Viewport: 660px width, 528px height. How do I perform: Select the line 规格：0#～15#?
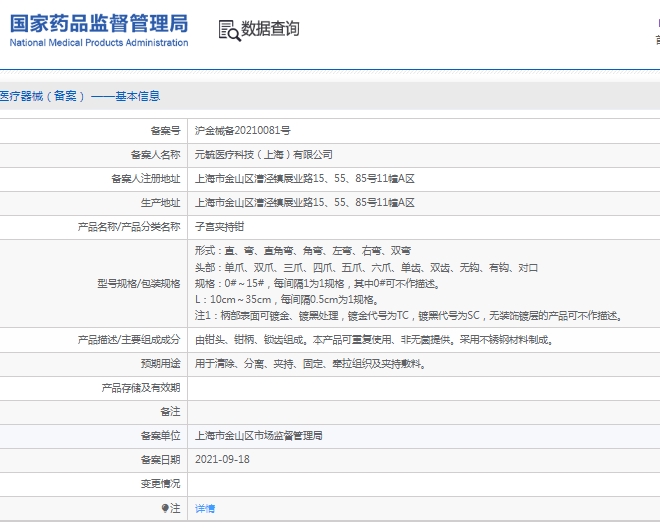[x=317, y=283]
